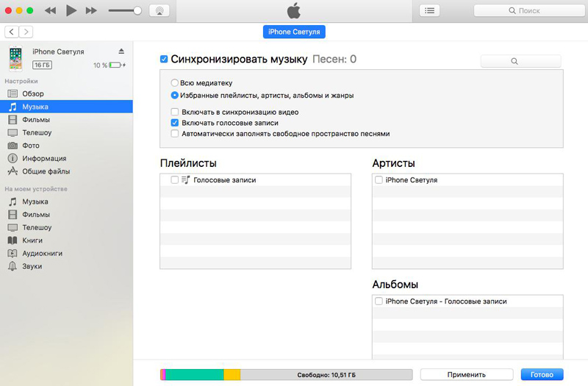Click the Голосовые записи playlist icon

point(186,180)
